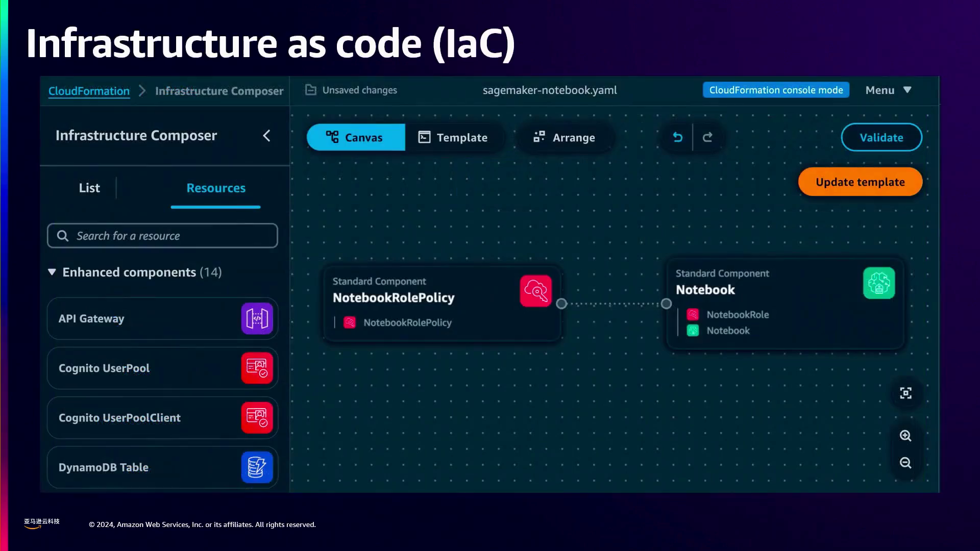Click NotebookRolePolicy card's right connector port
The width and height of the screenshot is (980, 551).
point(561,304)
